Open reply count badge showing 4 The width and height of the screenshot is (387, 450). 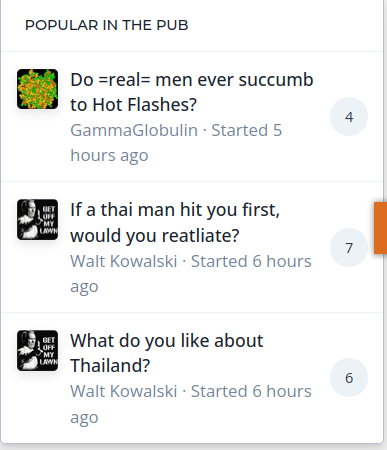tap(349, 117)
